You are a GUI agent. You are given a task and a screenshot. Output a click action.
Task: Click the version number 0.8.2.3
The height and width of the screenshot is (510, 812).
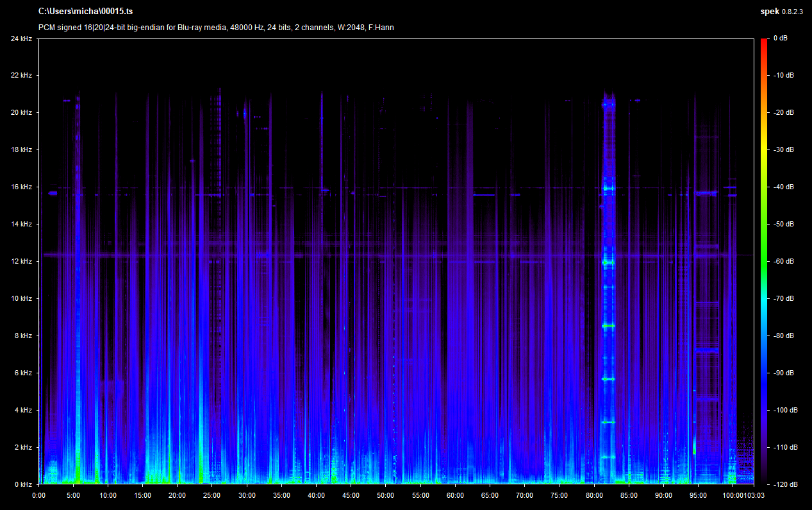(792, 12)
